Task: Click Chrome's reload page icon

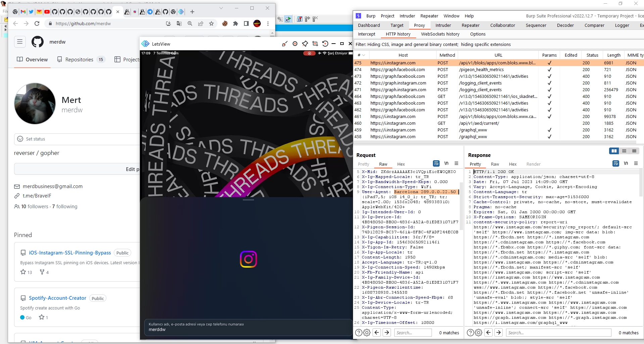Action: (x=37, y=23)
